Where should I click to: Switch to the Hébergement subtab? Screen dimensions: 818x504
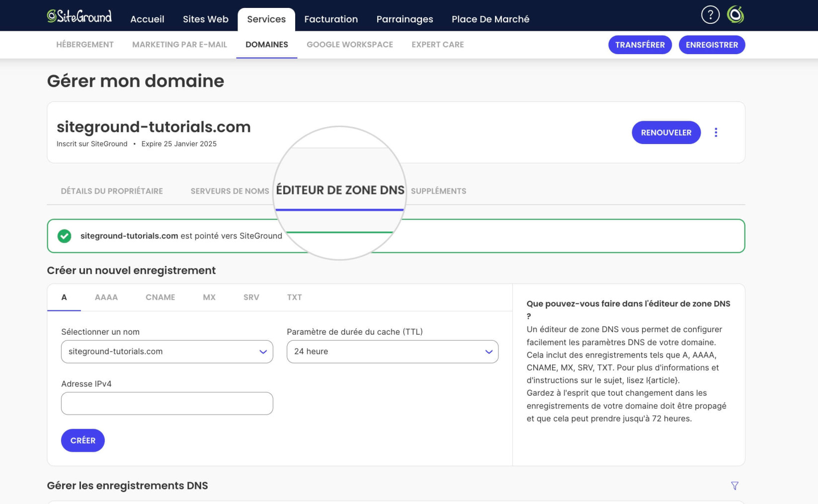(85, 45)
